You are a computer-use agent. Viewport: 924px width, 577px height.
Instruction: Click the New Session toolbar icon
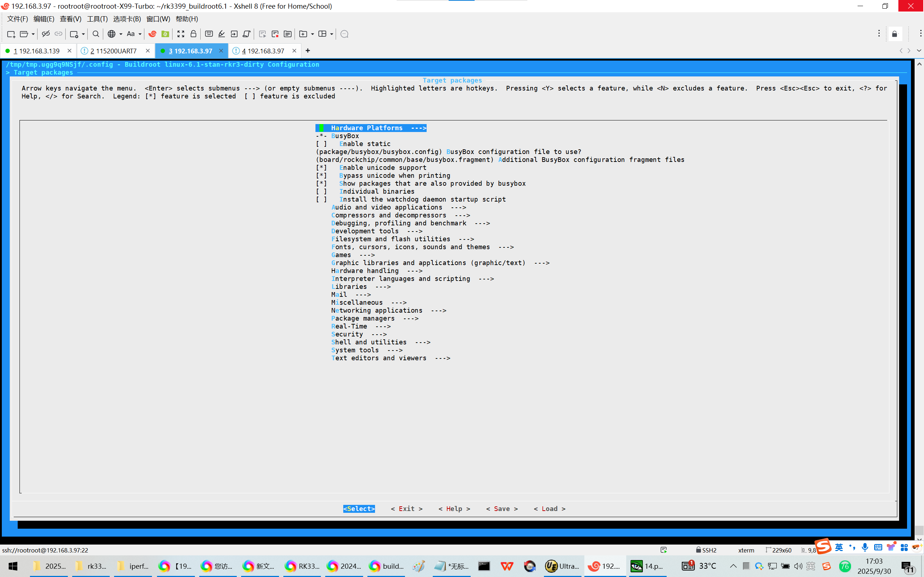click(11, 34)
